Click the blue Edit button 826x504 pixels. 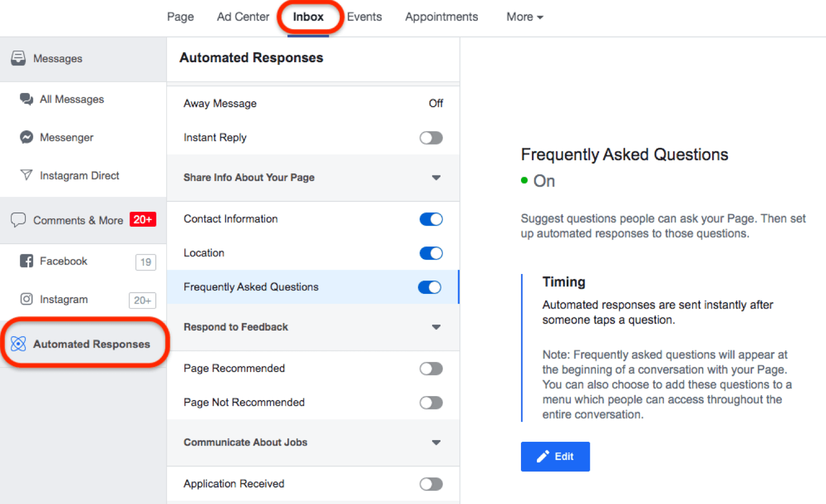tap(555, 456)
